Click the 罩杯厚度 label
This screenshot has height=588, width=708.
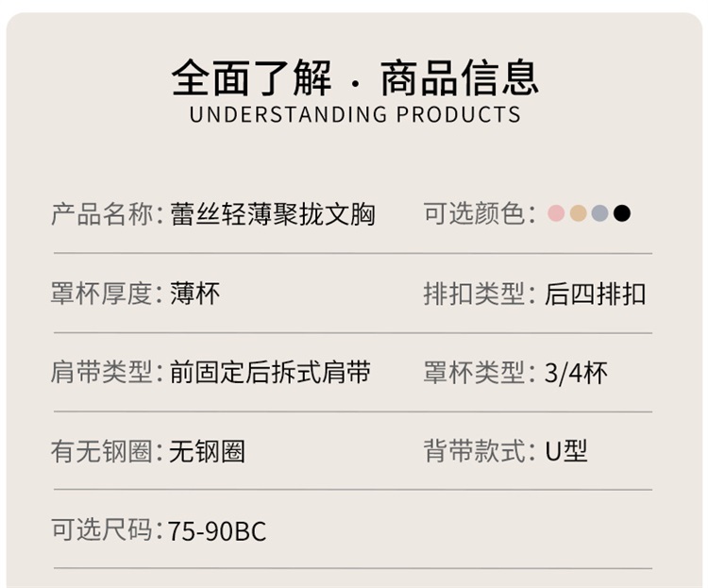[x=102, y=294]
